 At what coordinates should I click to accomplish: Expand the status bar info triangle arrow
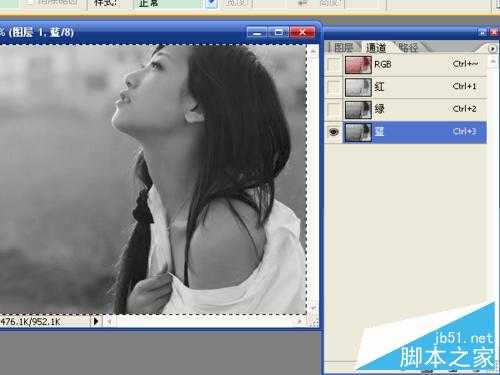point(96,321)
